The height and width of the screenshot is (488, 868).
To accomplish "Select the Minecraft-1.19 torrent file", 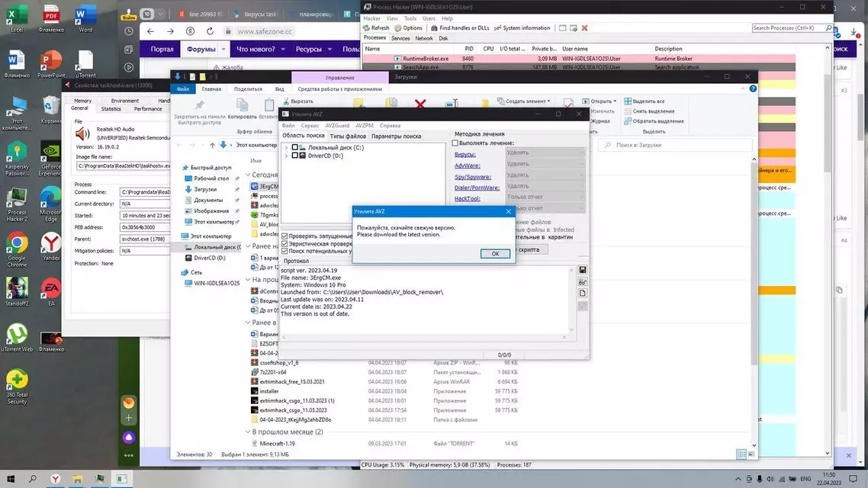I will [278, 444].
